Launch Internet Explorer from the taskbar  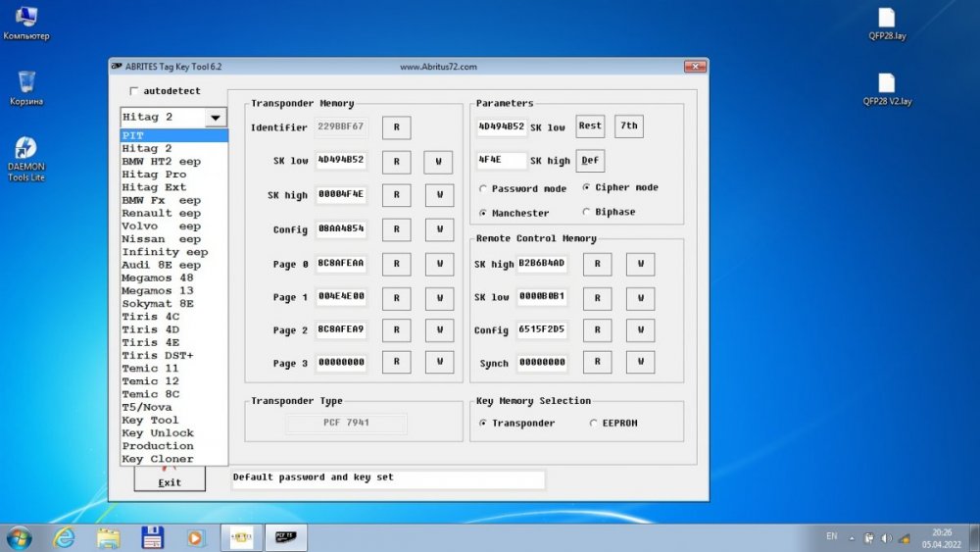[65, 537]
